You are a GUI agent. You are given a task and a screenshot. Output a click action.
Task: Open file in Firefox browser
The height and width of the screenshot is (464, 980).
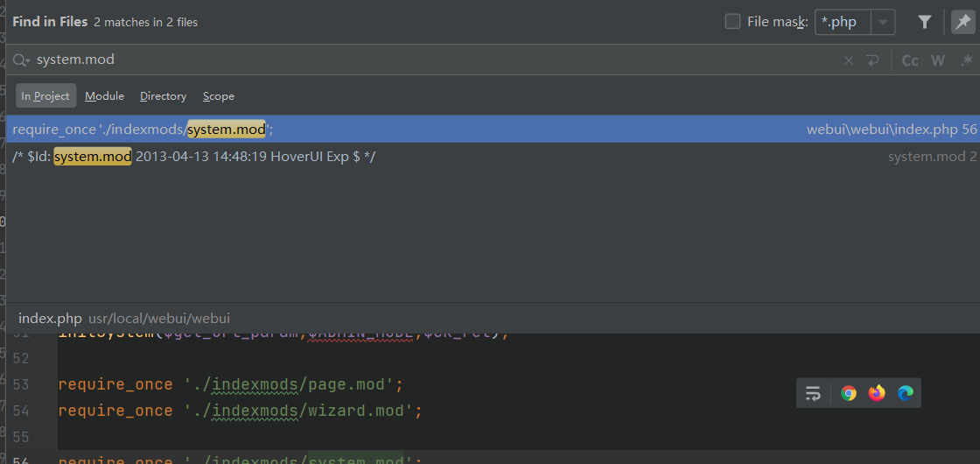877,393
